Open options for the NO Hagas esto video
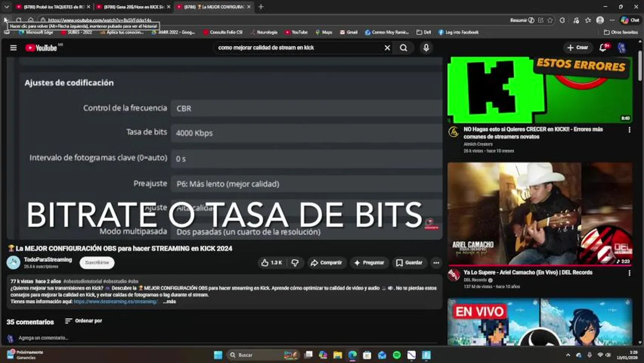 [x=629, y=130]
